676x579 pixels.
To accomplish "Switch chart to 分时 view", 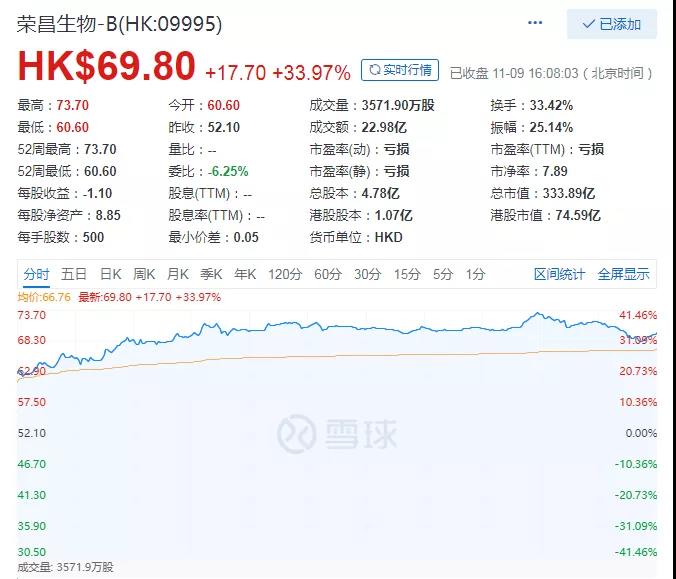I will tap(36, 274).
